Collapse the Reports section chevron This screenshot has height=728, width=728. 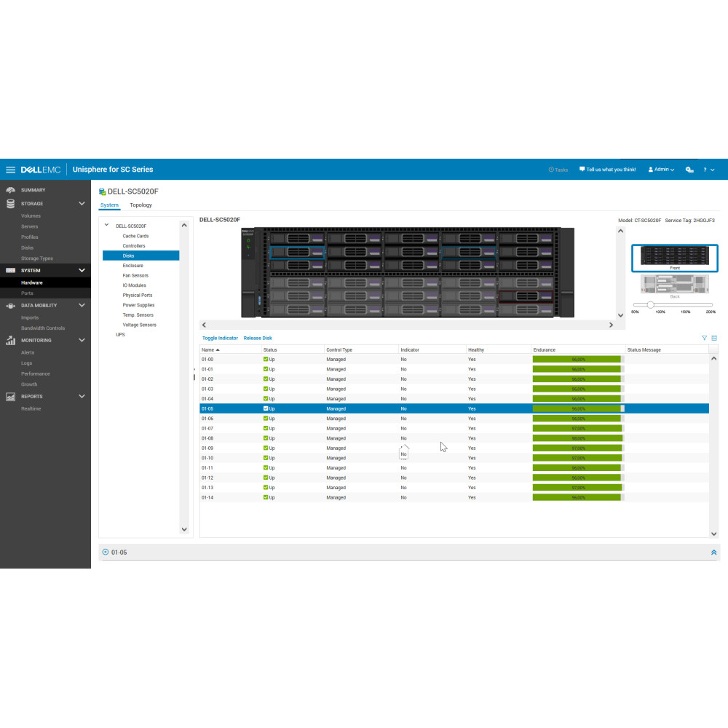[82, 397]
